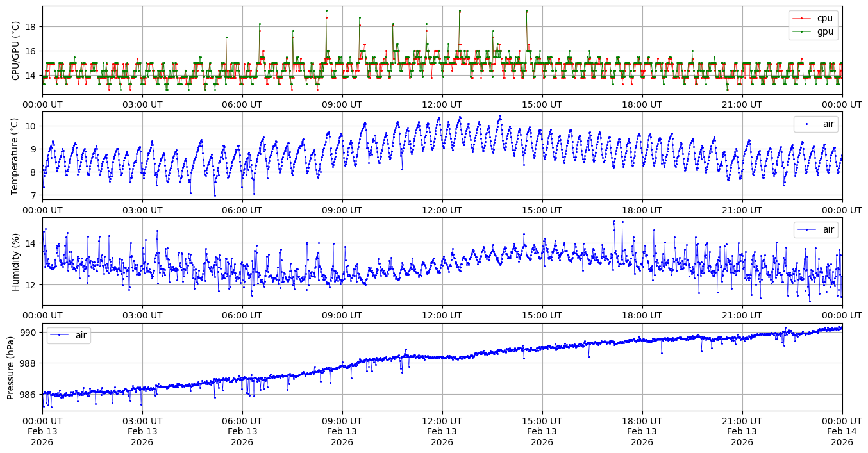Click the Temperature (°C) y-axis label
This screenshot has height=453, width=868.
point(16,156)
